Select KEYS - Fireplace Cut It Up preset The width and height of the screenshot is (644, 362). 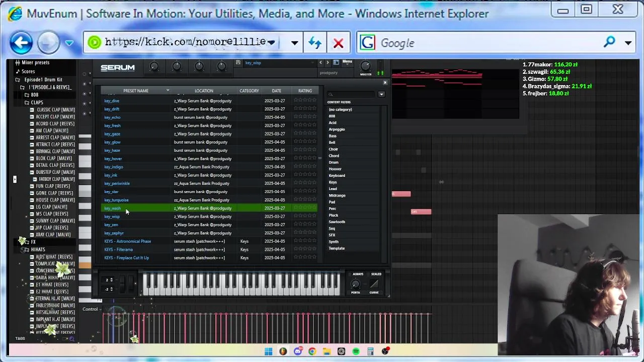126,258
